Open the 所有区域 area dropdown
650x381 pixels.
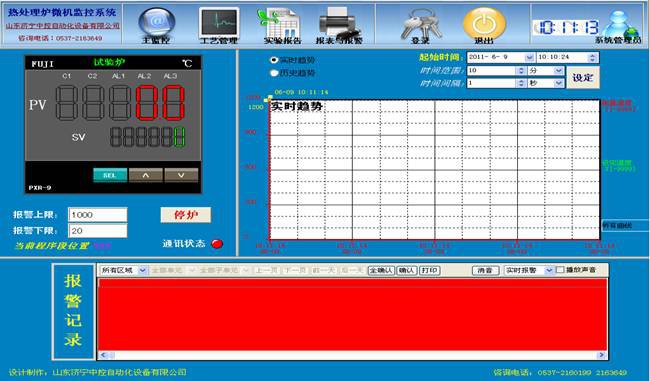[142, 270]
